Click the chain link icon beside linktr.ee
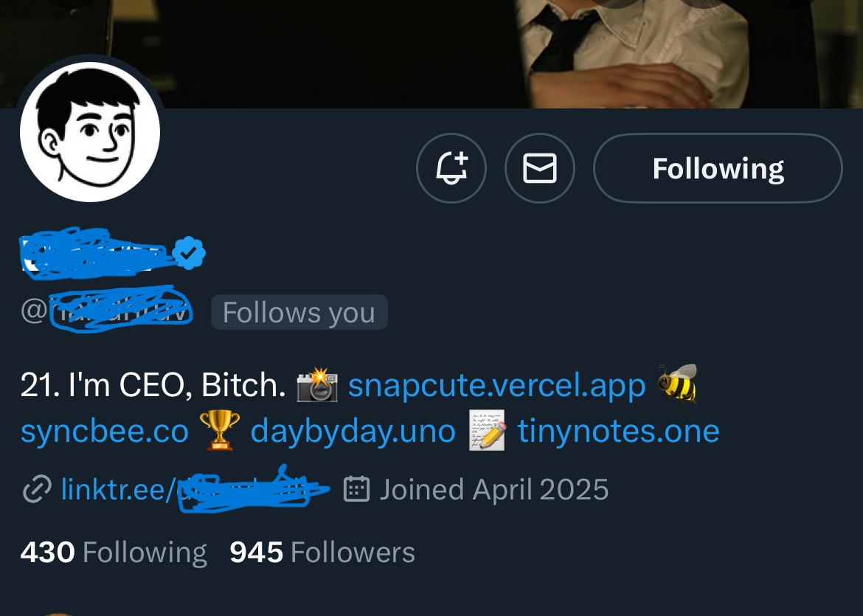This screenshot has height=616, width=863. 37,489
